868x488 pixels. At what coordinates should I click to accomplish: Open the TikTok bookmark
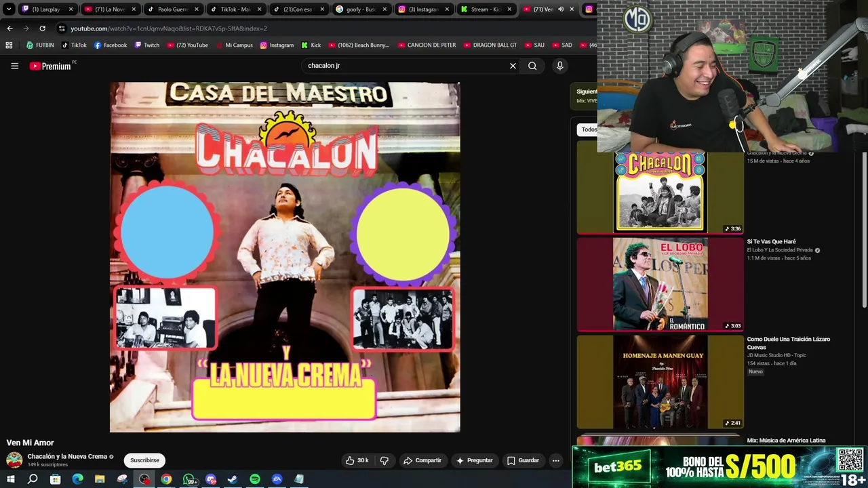[x=74, y=45]
